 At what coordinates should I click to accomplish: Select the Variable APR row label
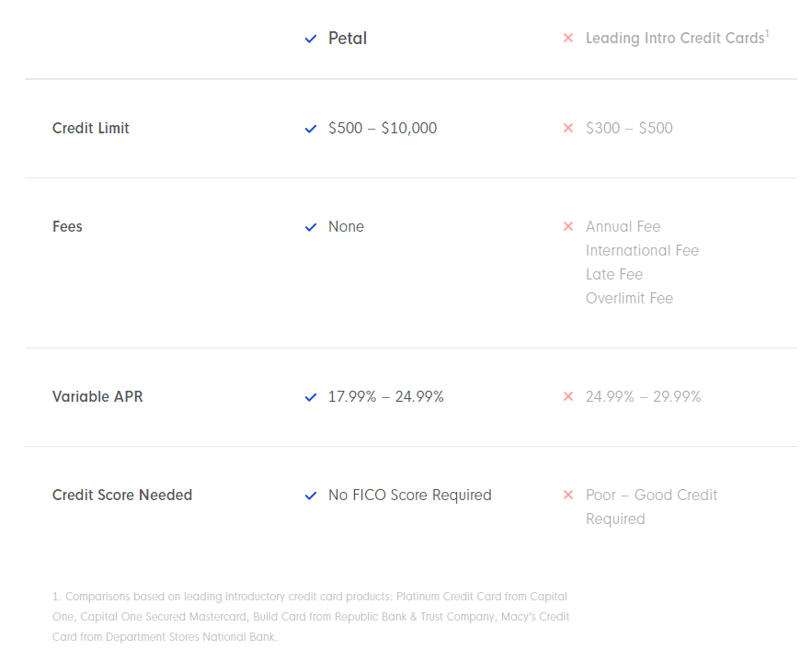[97, 396]
